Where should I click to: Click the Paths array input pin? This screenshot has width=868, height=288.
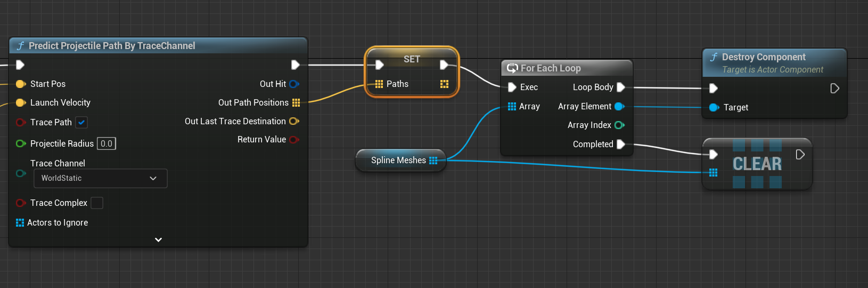pos(379,84)
